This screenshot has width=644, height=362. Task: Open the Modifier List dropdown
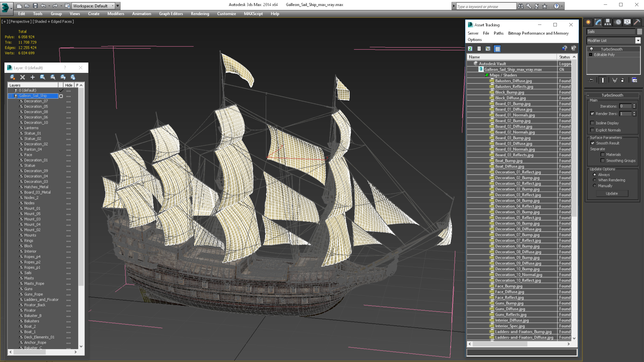tap(638, 40)
